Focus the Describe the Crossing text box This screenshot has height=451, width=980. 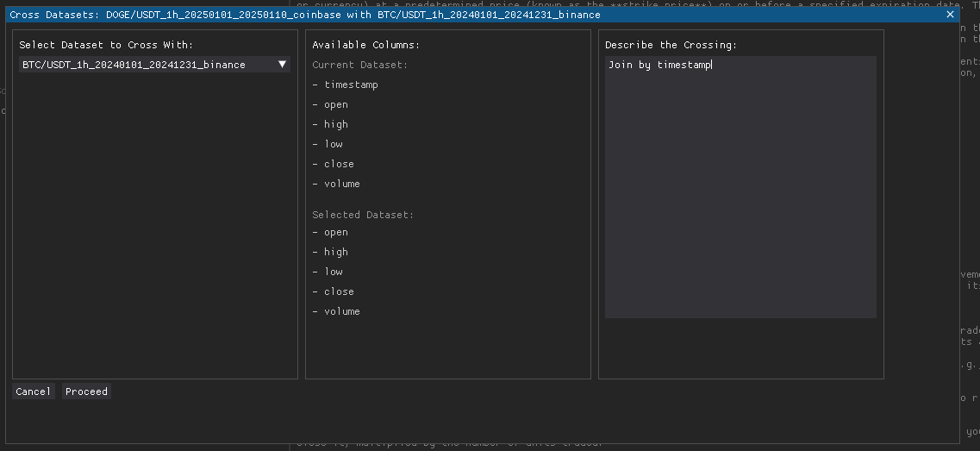(x=740, y=186)
